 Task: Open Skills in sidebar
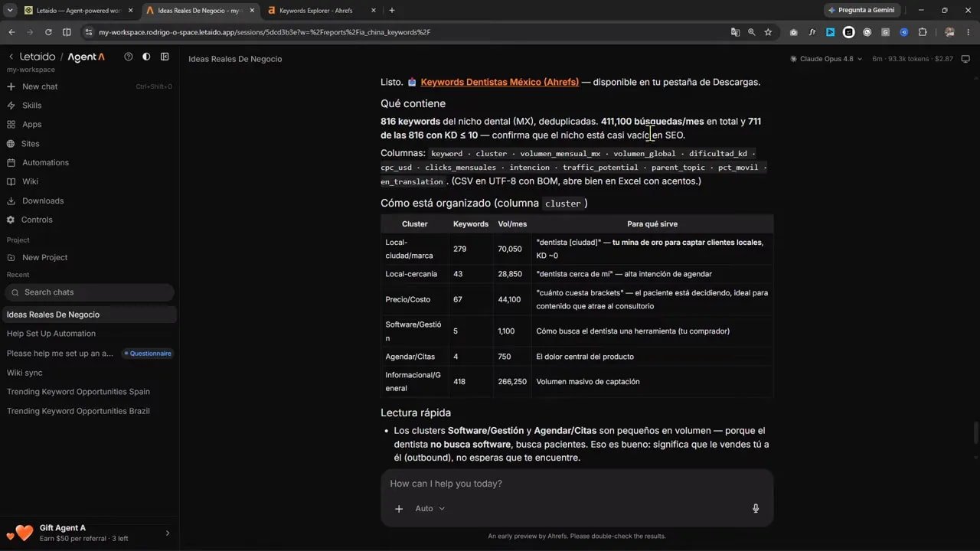[32, 106]
